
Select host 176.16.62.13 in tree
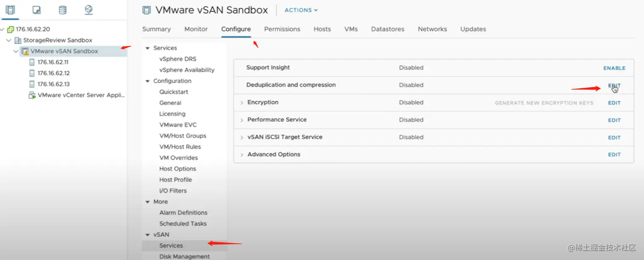point(54,84)
